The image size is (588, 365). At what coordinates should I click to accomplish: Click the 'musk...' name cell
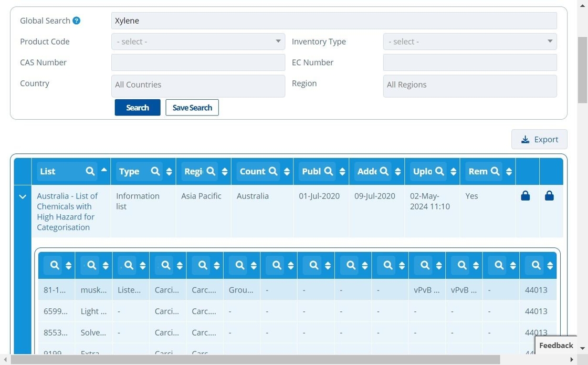click(93, 289)
